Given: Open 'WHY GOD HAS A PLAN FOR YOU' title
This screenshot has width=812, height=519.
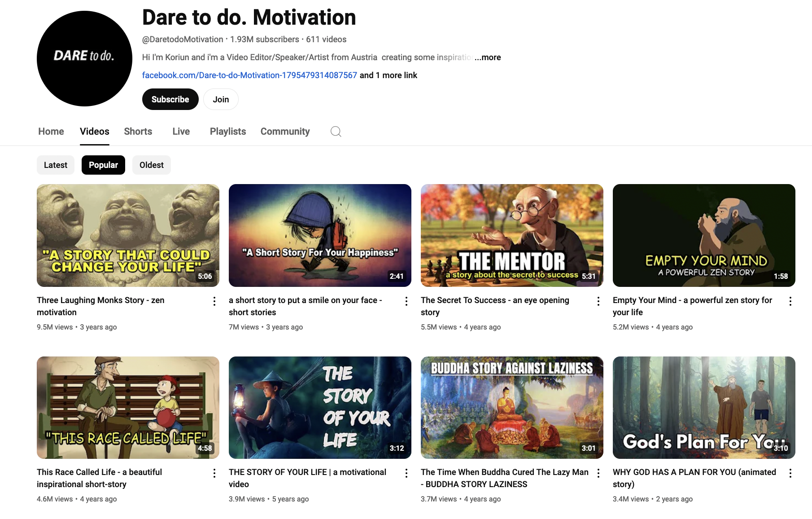Looking at the screenshot, I should (694, 478).
